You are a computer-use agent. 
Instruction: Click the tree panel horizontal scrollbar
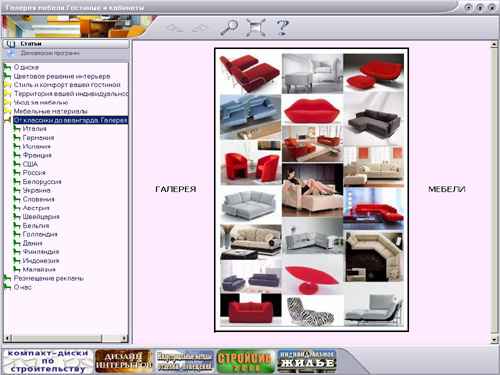pyautogui.click(x=66, y=338)
